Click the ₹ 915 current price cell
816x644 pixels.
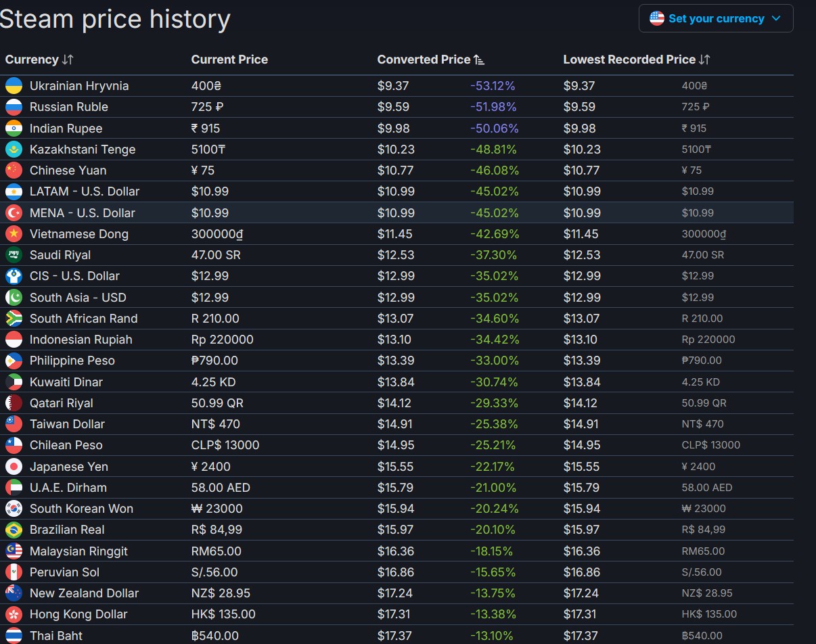pos(206,129)
